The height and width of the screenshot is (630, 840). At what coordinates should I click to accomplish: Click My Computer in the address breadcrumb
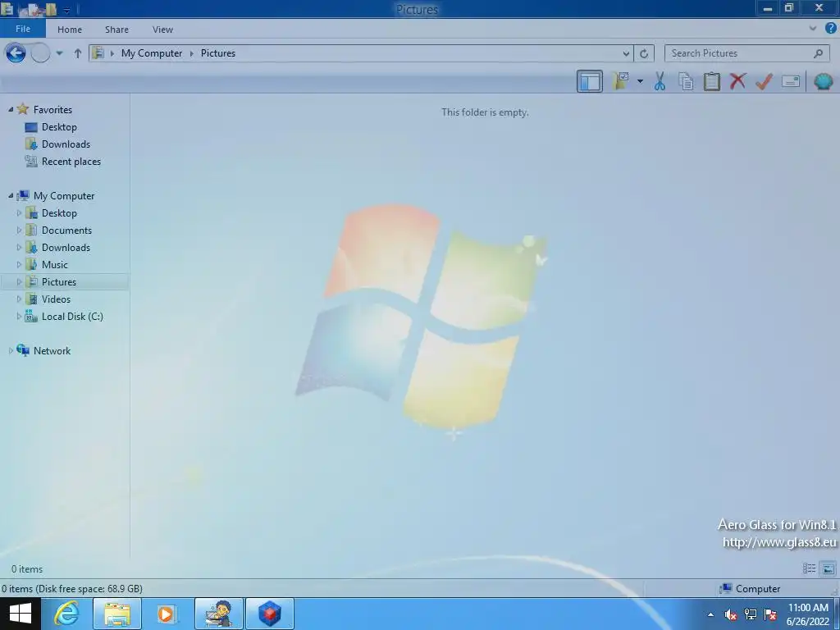[x=152, y=53]
